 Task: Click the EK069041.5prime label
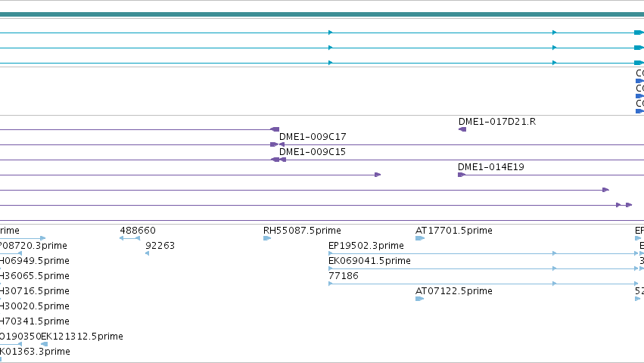pos(369,261)
